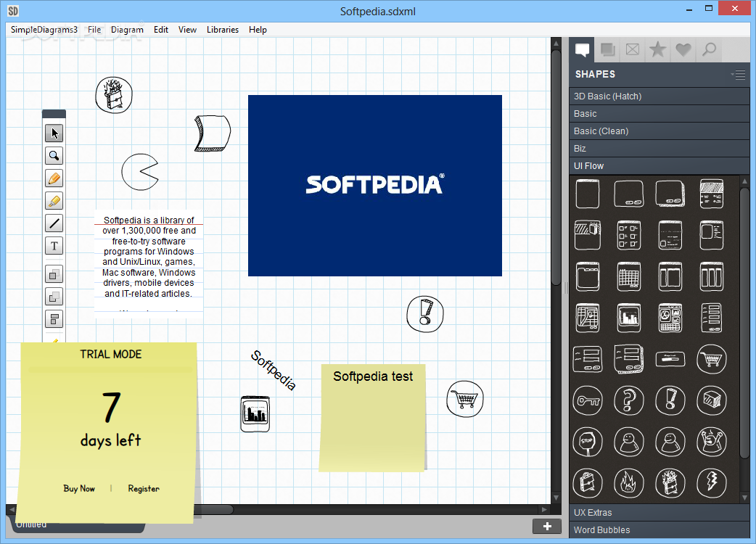Open the search magnifier panel tab
This screenshot has width=756, height=544.
[709, 49]
